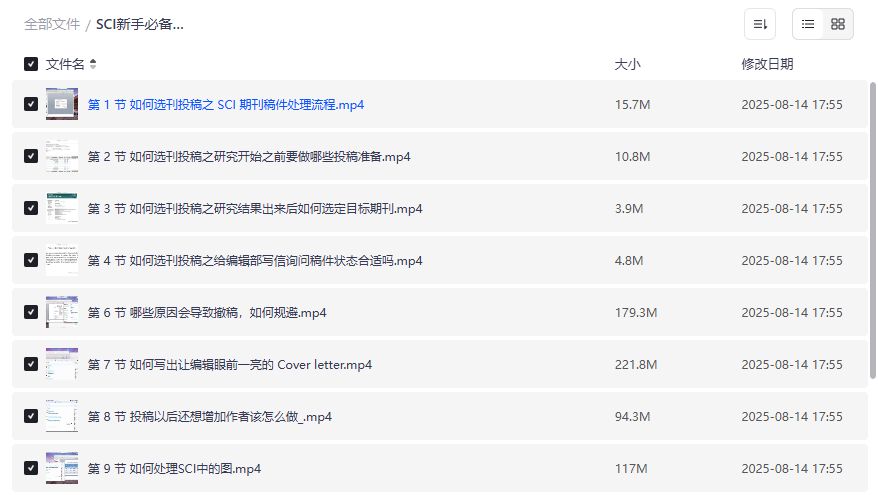Uncheck the 第 2 节 file checkbox
Screen dimensions: 878x495
tap(31, 156)
